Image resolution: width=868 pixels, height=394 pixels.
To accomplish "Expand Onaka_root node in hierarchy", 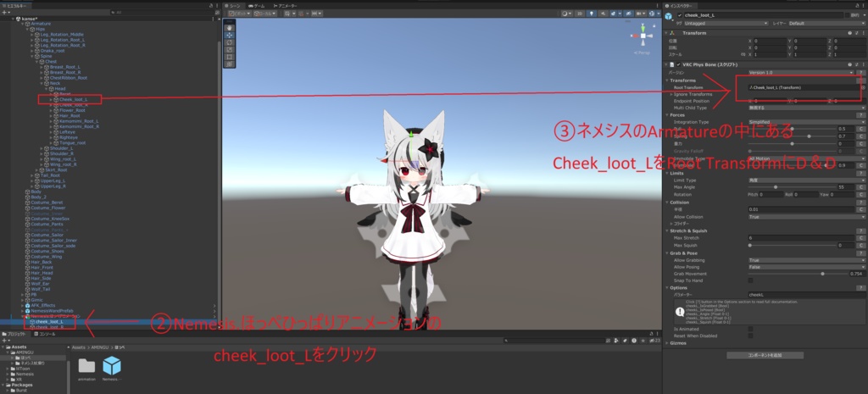I will [32, 51].
